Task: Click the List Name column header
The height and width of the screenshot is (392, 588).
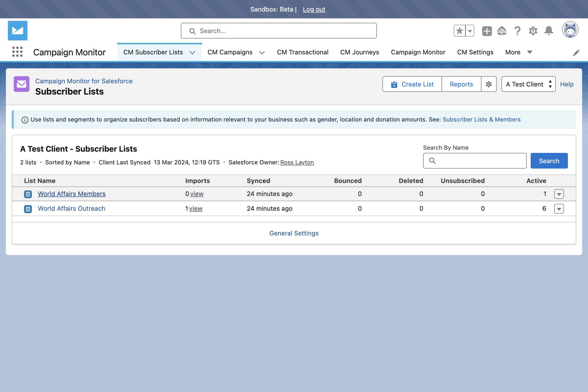Action: click(x=40, y=181)
